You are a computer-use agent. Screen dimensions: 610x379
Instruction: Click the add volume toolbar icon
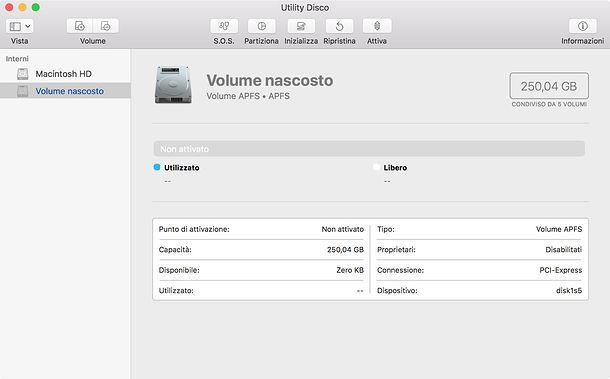tap(80, 26)
